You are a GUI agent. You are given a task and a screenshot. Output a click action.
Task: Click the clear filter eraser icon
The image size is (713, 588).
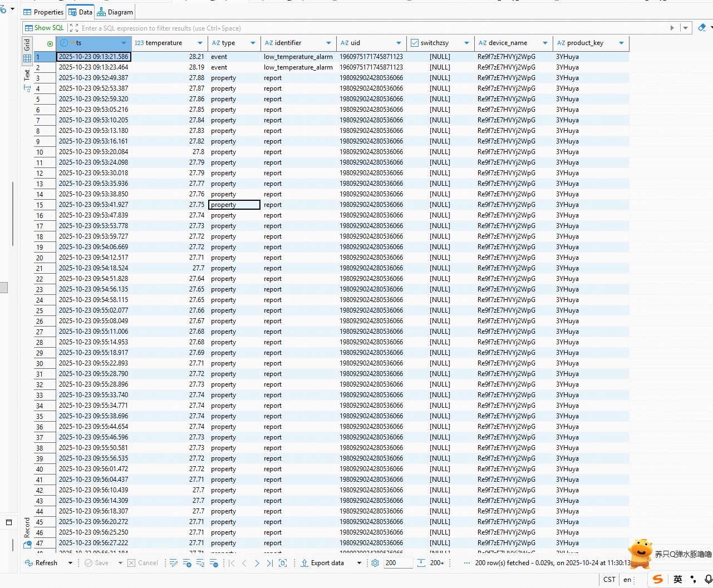pyautogui.click(x=701, y=27)
